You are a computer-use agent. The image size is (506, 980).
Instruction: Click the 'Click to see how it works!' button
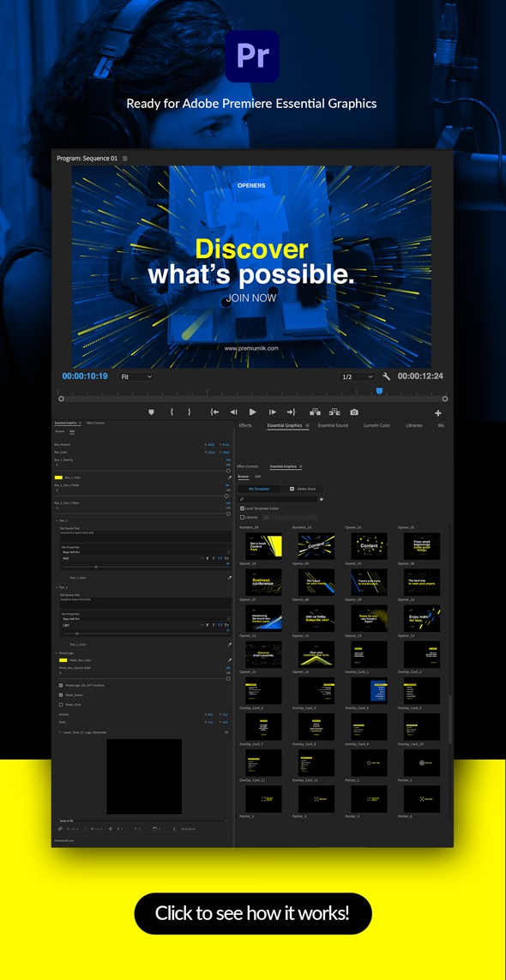(253, 913)
